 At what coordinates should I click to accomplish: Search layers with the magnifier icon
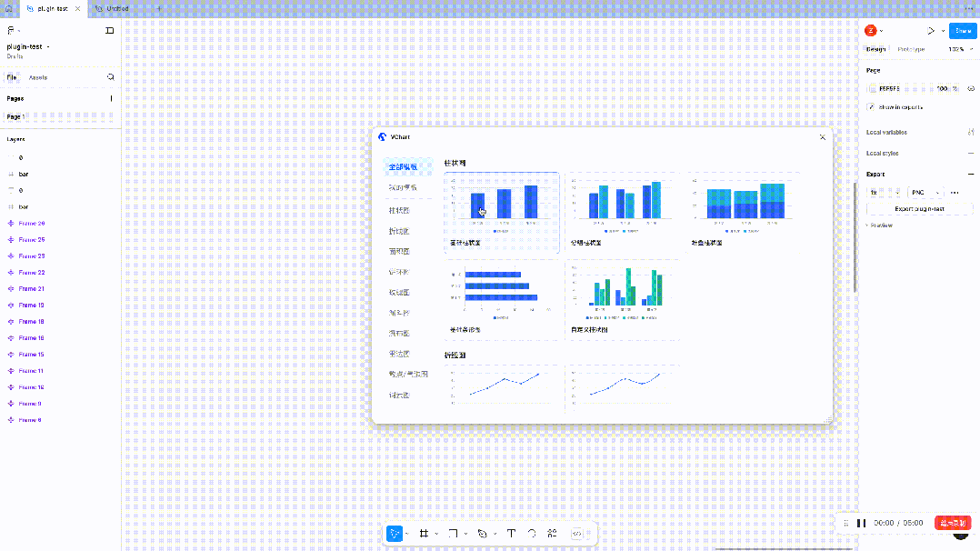pos(111,77)
